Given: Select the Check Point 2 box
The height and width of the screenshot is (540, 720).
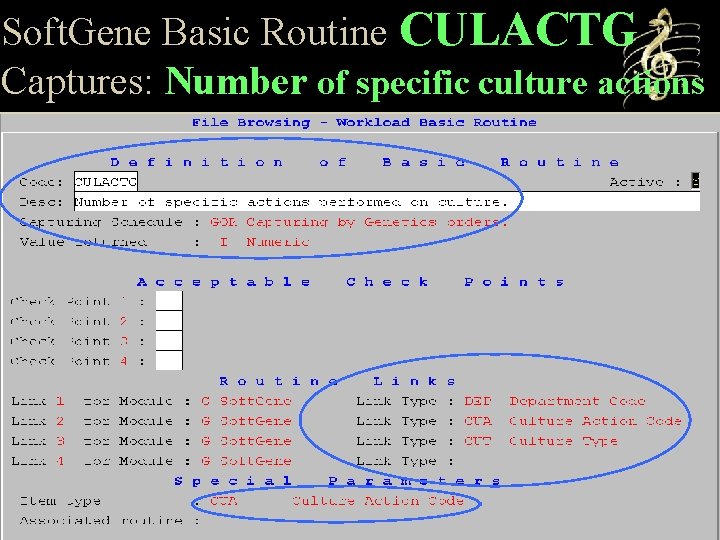Looking at the screenshot, I should point(169,321).
